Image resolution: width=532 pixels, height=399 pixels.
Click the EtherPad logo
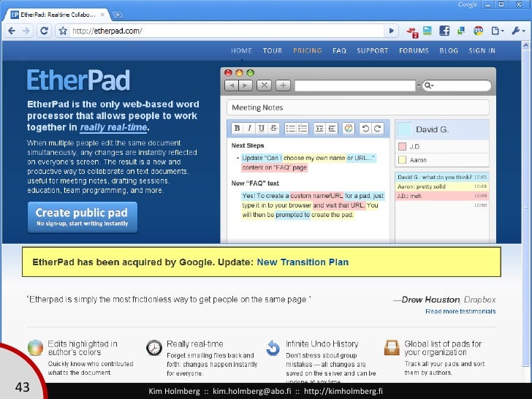[x=78, y=80]
